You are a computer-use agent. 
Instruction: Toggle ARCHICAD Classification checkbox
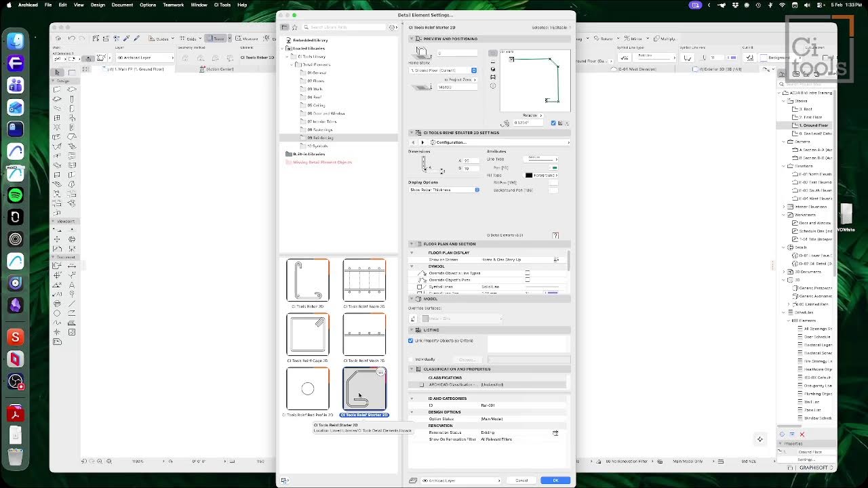coord(421,385)
